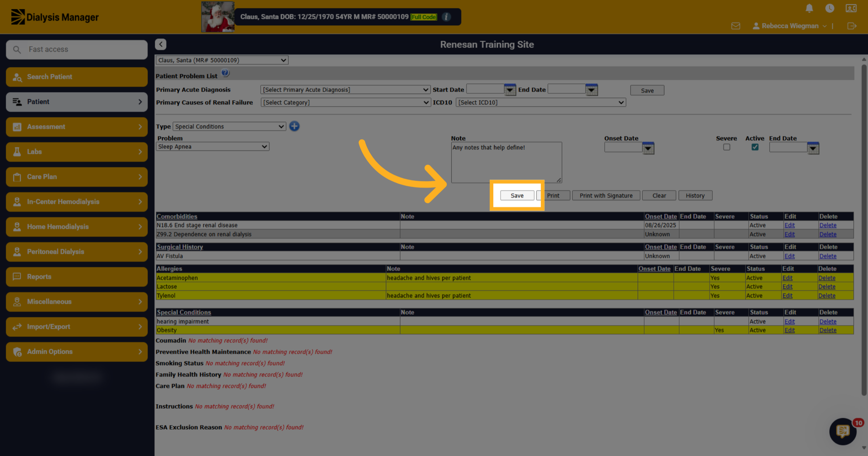Screen dimensions: 868x456
Task: Click Save button below the Note box
Action: click(x=517, y=195)
